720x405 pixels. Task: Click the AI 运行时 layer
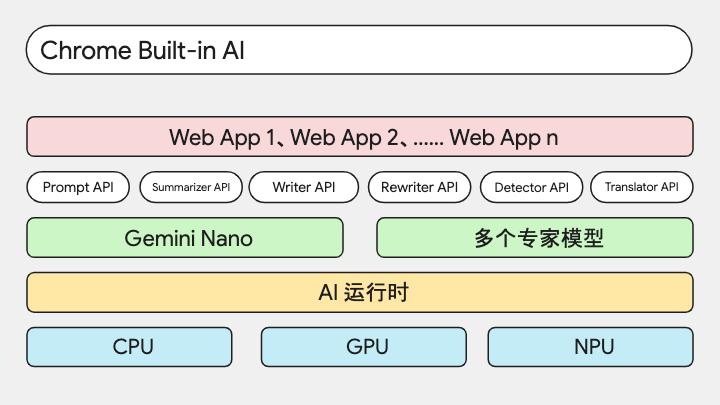[360, 292]
